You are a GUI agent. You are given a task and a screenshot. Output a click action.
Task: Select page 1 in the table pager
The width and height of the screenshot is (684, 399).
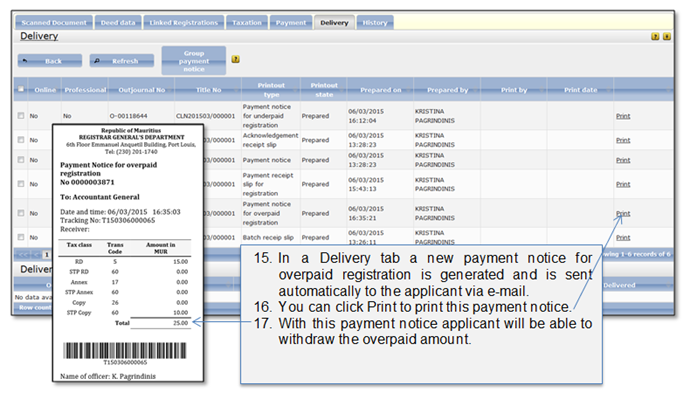(x=47, y=255)
